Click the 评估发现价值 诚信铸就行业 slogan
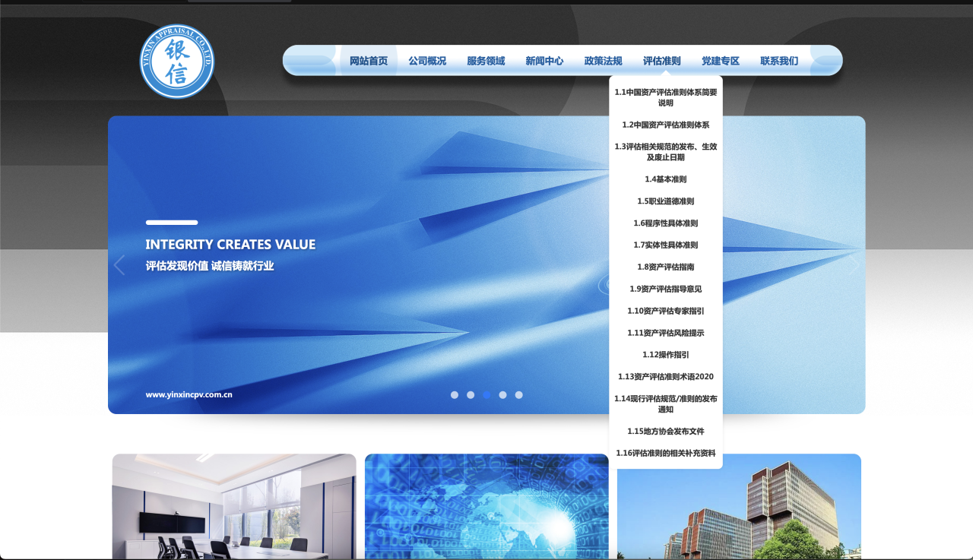 pos(210,266)
